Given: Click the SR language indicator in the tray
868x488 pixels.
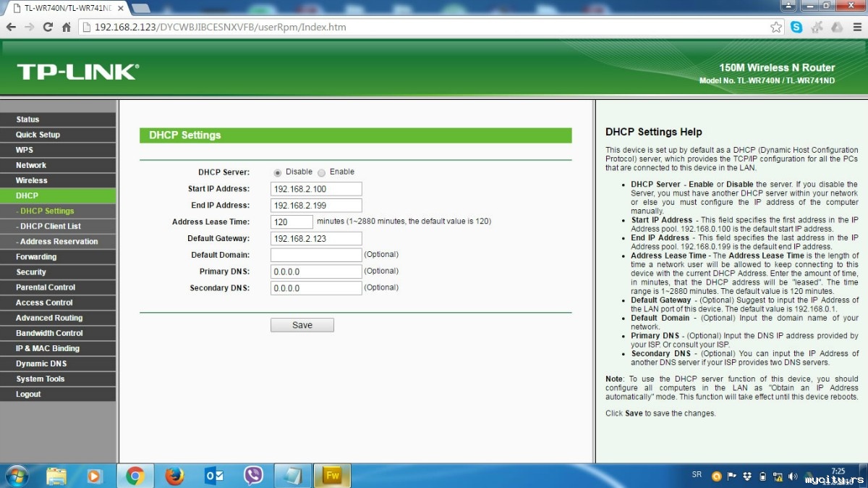Looking at the screenshot, I should coord(697,475).
